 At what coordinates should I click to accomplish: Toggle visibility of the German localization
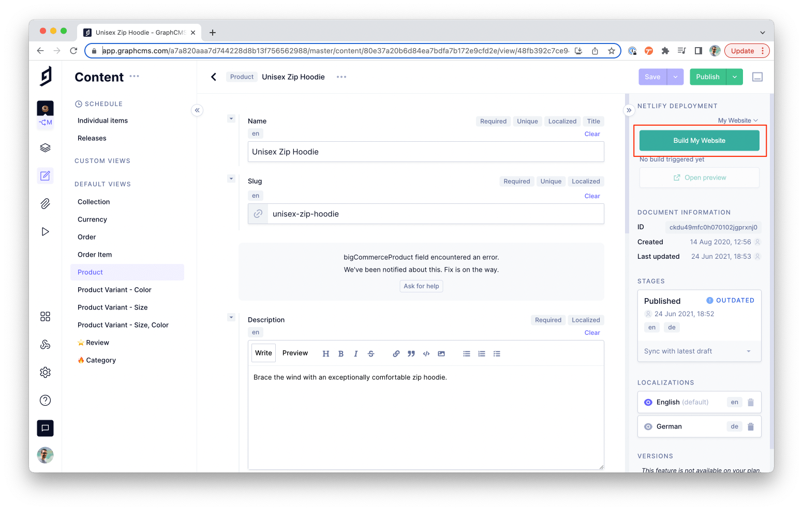[x=648, y=426]
